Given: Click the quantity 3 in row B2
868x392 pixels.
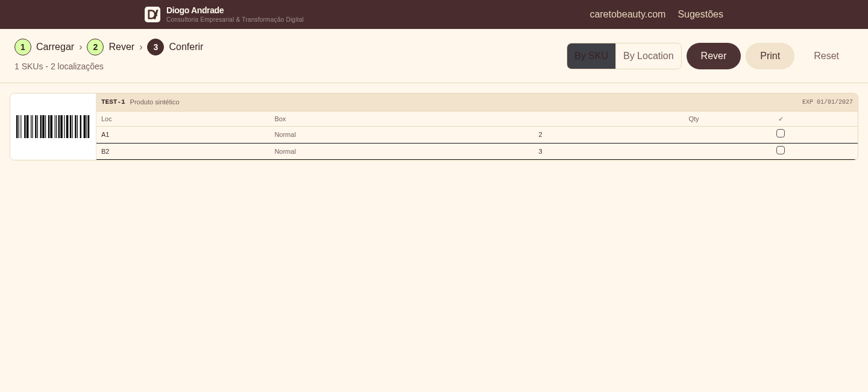Looking at the screenshot, I should click(541, 151).
